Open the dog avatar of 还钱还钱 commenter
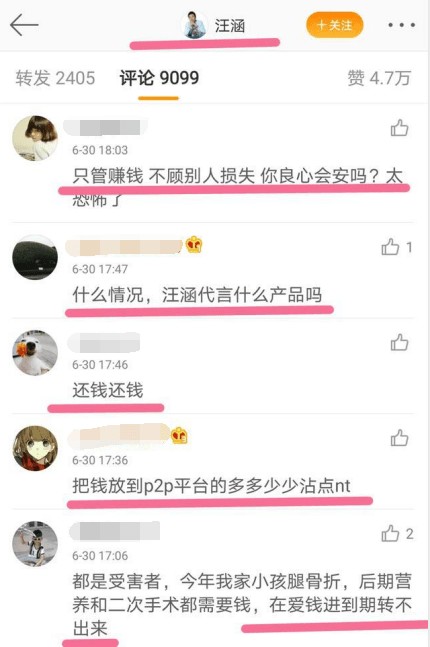430x647 pixels. 35,353
